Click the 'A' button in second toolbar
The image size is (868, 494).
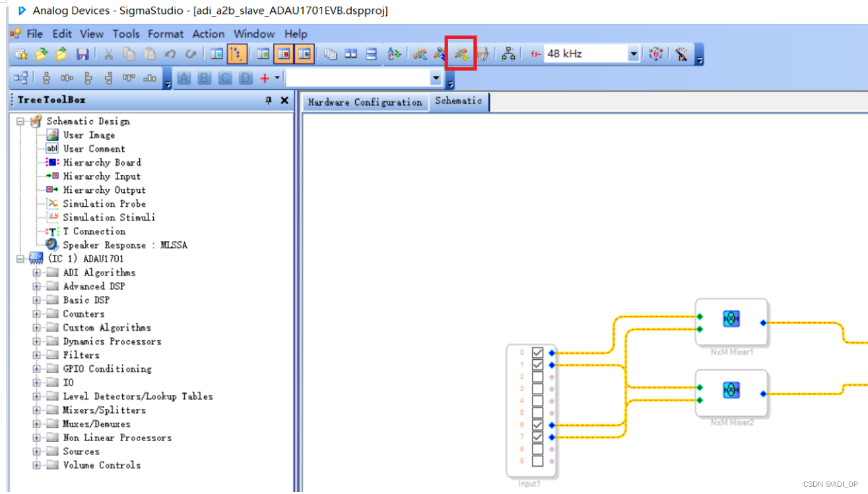tap(184, 79)
